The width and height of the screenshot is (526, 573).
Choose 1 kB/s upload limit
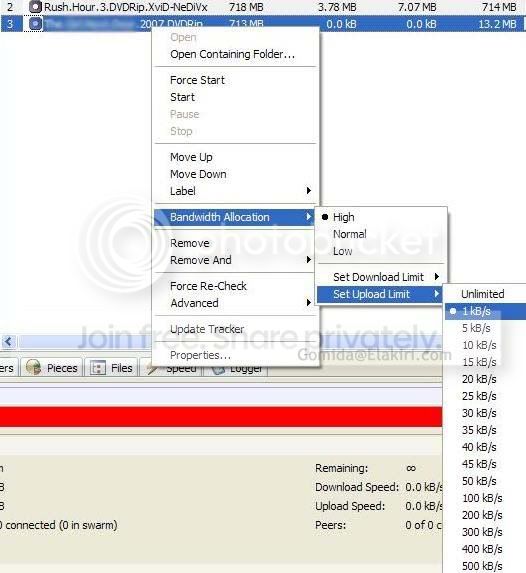[x=485, y=311]
